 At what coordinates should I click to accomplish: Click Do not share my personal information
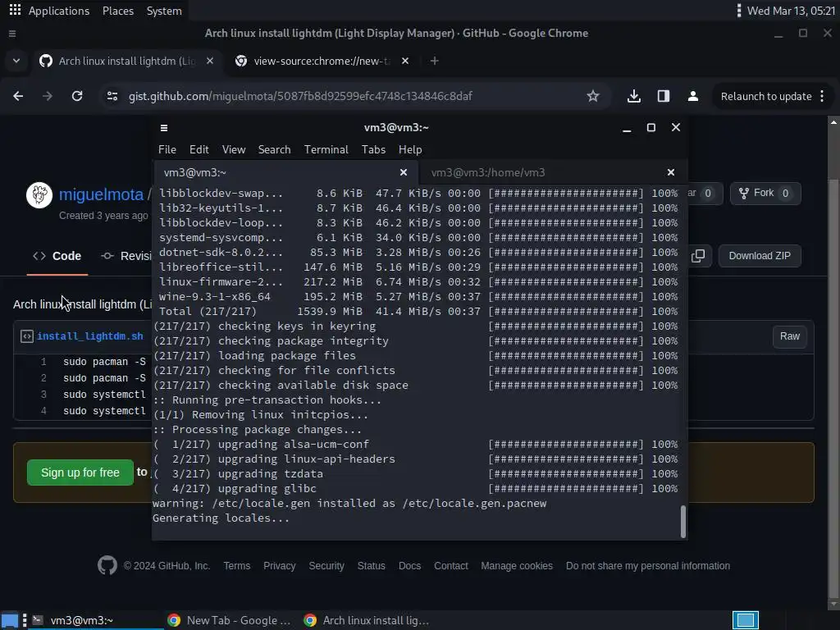tap(648, 566)
